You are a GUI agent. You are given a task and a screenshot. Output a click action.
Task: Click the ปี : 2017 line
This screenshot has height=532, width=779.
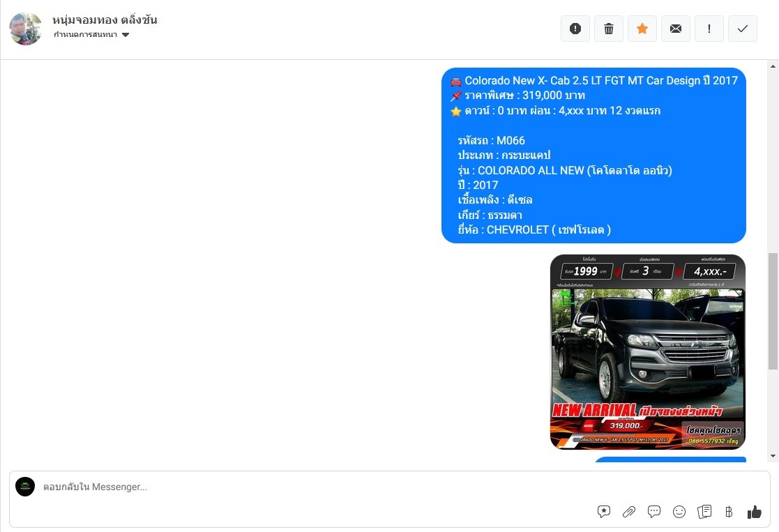(x=478, y=185)
